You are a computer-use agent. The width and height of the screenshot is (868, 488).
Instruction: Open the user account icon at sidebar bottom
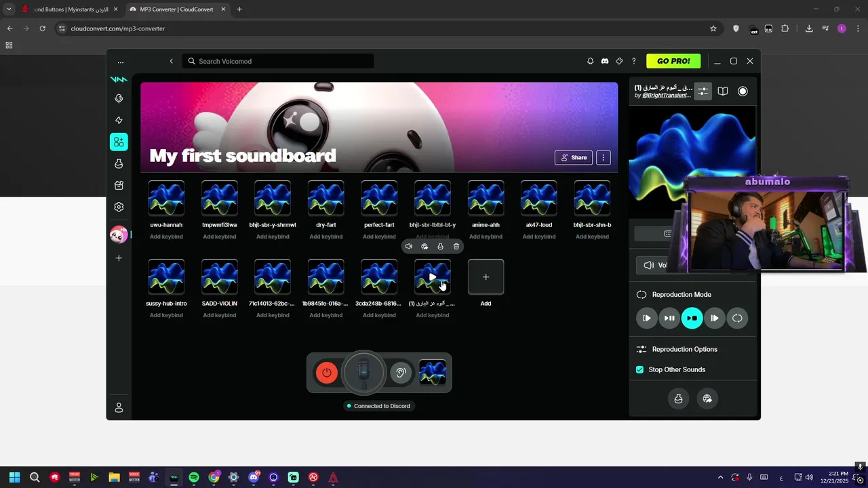pos(119,407)
